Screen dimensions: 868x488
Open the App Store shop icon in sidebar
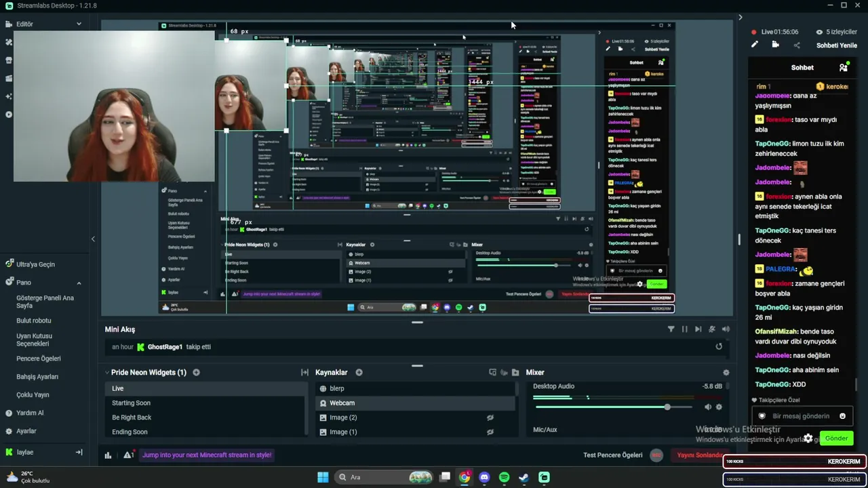point(9,60)
